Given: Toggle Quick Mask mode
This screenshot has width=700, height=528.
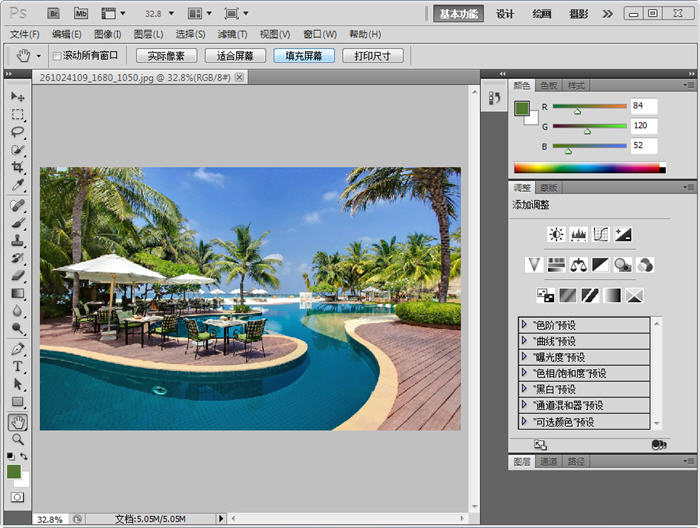Looking at the screenshot, I should click(17, 497).
